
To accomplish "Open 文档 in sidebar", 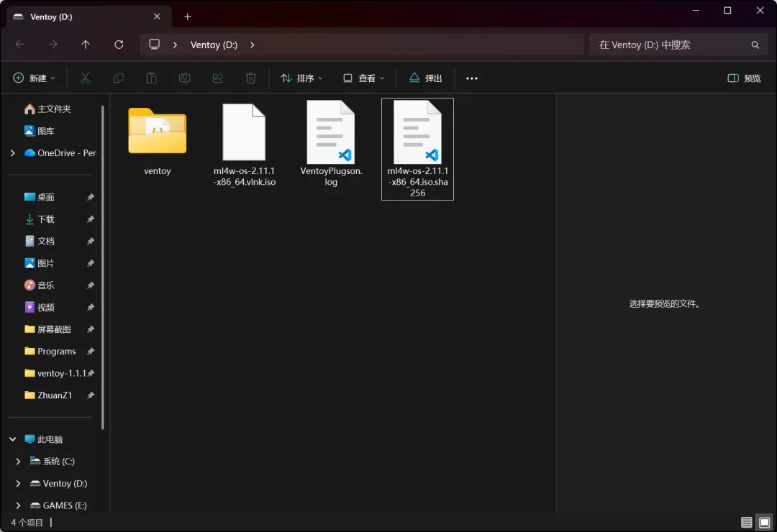I will [39, 242].
